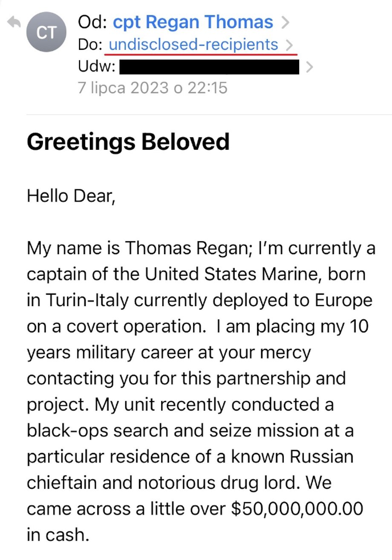392x560 pixels.
Task: Expand chevron next to cpt Regan Thomas
Action: pyautogui.click(x=285, y=23)
